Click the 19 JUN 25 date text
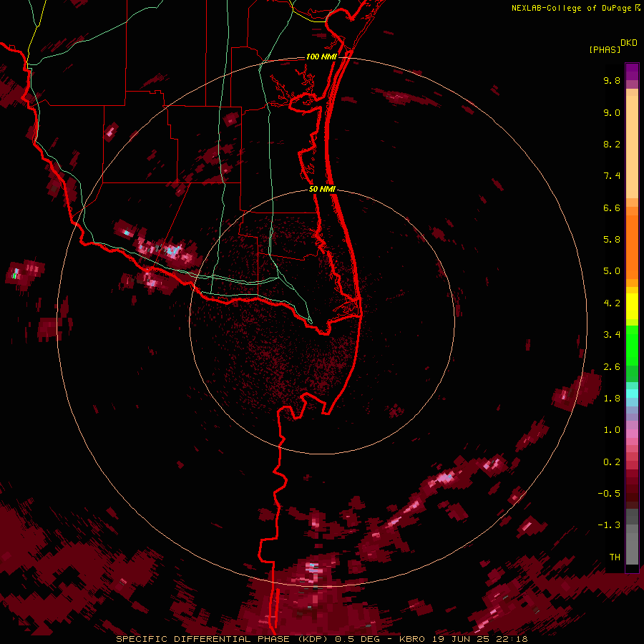 [459, 639]
